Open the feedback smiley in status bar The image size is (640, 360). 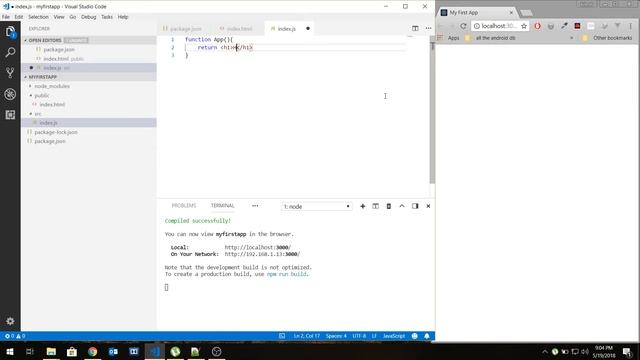click(x=415, y=336)
